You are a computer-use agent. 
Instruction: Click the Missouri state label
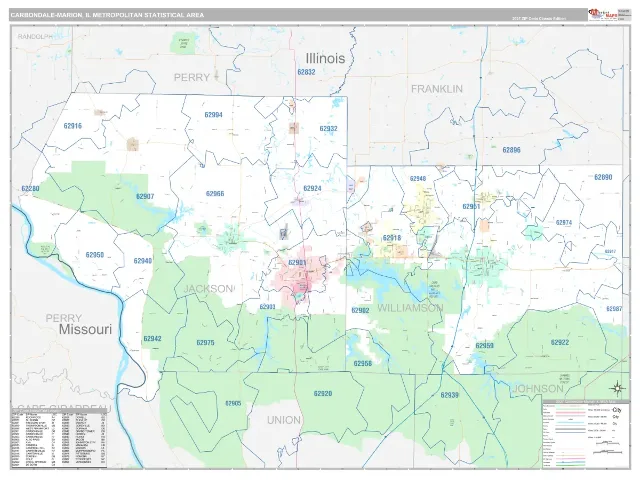(85, 329)
